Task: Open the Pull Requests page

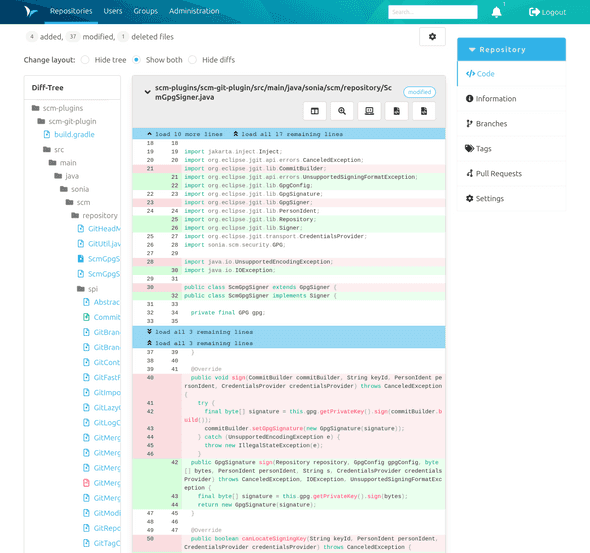Action: (x=511, y=173)
